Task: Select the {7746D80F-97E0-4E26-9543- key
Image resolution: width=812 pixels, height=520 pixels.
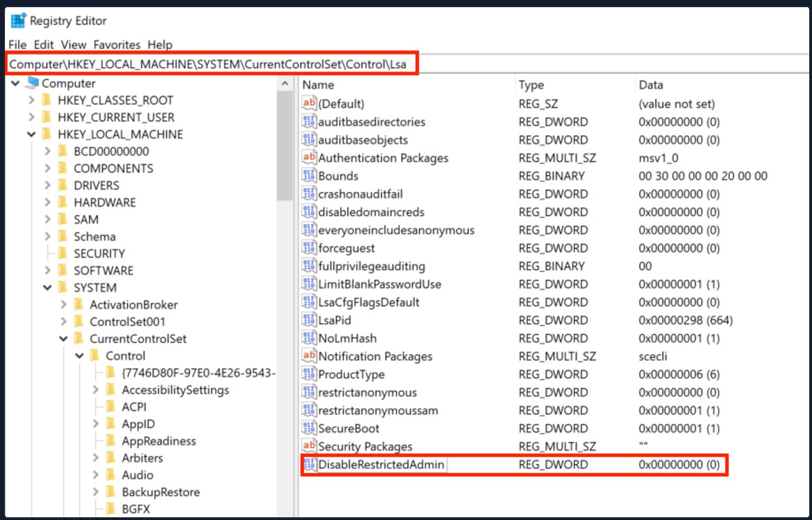Action: [198, 373]
